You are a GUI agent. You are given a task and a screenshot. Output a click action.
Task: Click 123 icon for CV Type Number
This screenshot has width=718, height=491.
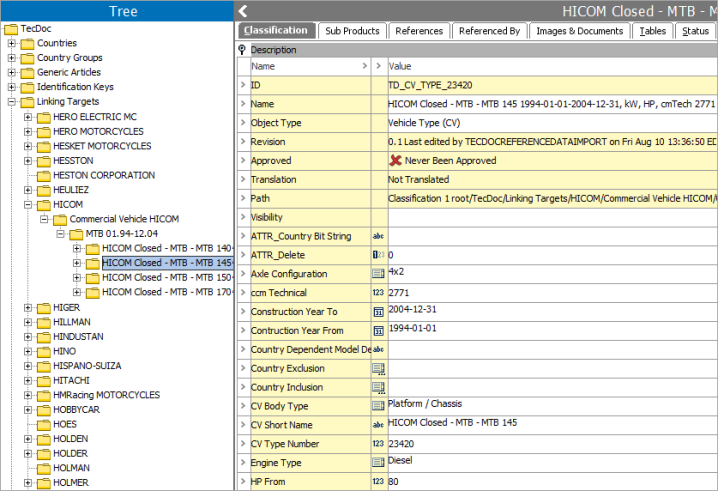(x=378, y=444)
